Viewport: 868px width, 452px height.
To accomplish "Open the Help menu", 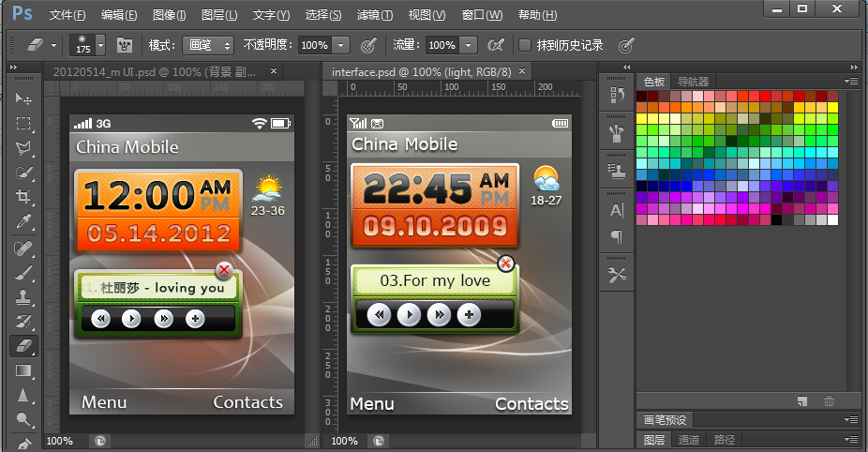I will [537, 15].
